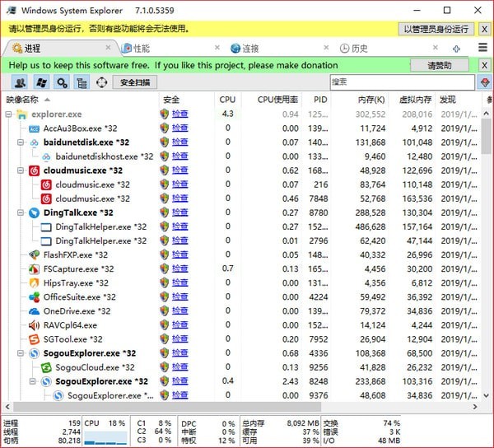Click the cloudmusic.exe red process icon

(34, 170)
